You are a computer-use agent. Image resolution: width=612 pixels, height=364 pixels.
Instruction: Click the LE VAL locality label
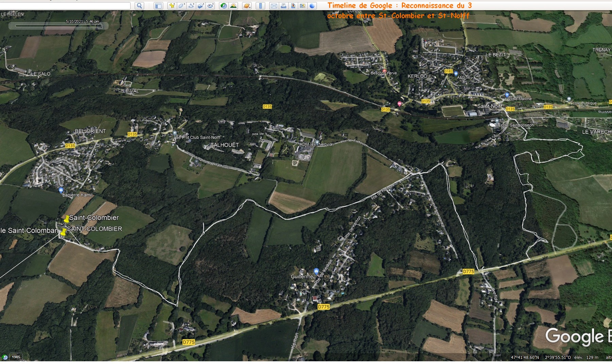tap(131, 91)
